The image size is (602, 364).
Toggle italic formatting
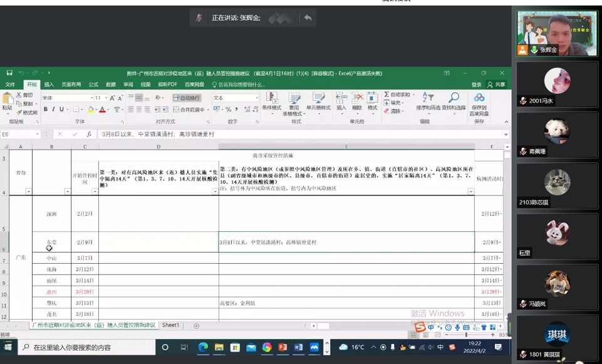(x=53, y=110)
